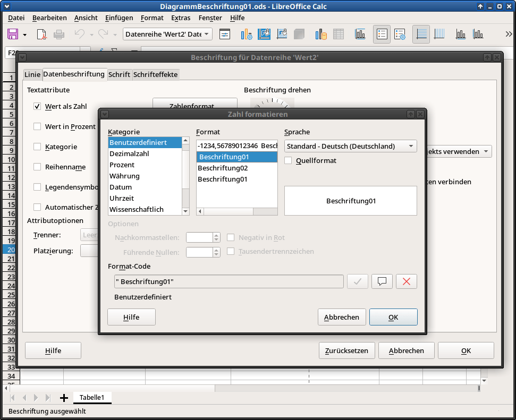Screen dimensions: 516x420
Task: Open the Sprache language dropdown
Action: [x=351, y=146]
